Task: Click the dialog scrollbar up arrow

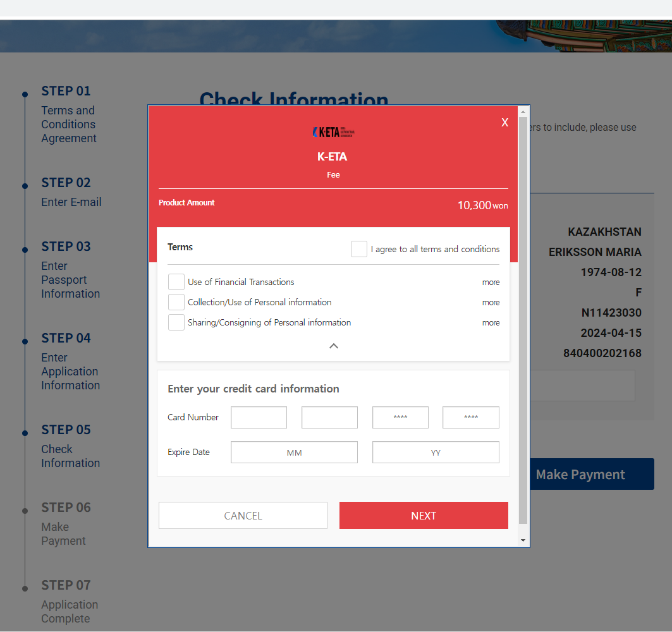Action: [x=523, y=112]
